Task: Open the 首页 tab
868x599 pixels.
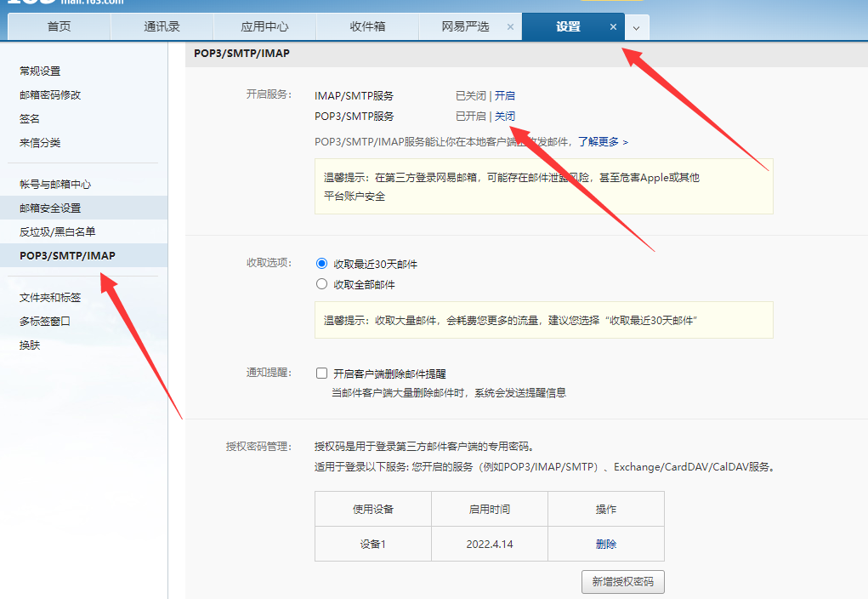Action: tap(60, 26)
